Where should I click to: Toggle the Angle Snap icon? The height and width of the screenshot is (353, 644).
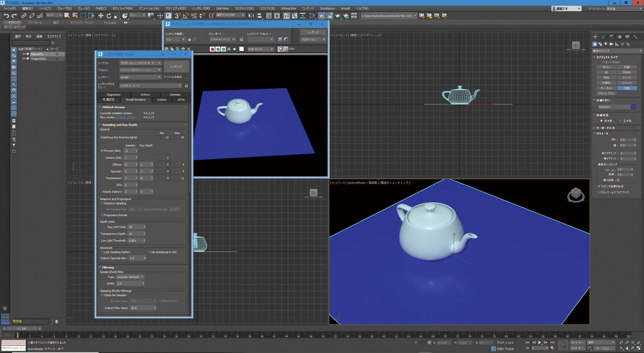185,16
